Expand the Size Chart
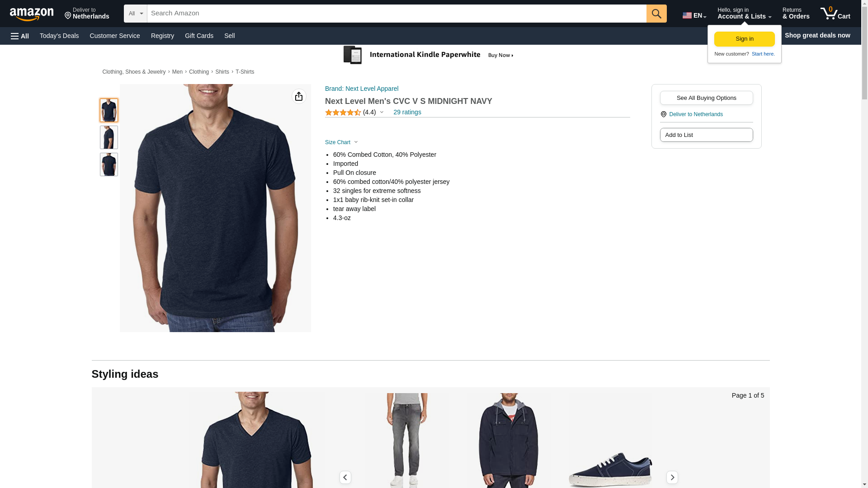 tap(341, 142)
